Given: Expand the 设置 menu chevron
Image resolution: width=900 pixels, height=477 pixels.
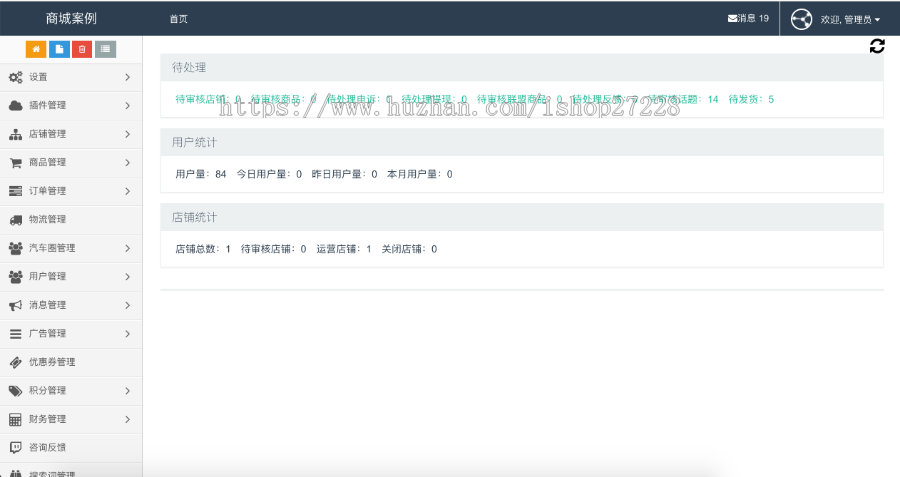Looking at the screenshot, I should point(127,77).
